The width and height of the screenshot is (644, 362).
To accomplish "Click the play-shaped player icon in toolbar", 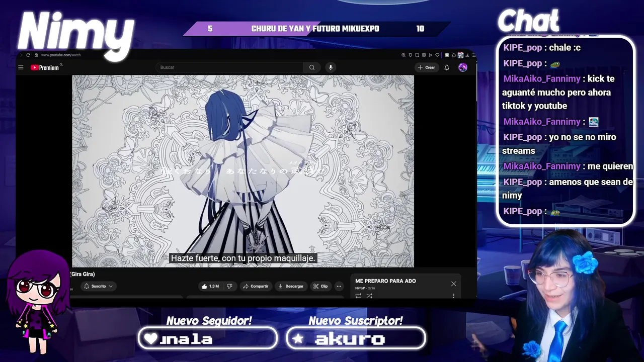I will [431, 55].
